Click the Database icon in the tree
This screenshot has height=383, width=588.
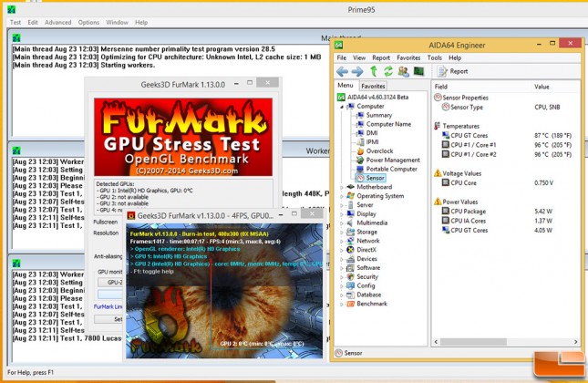pos(350,295)
